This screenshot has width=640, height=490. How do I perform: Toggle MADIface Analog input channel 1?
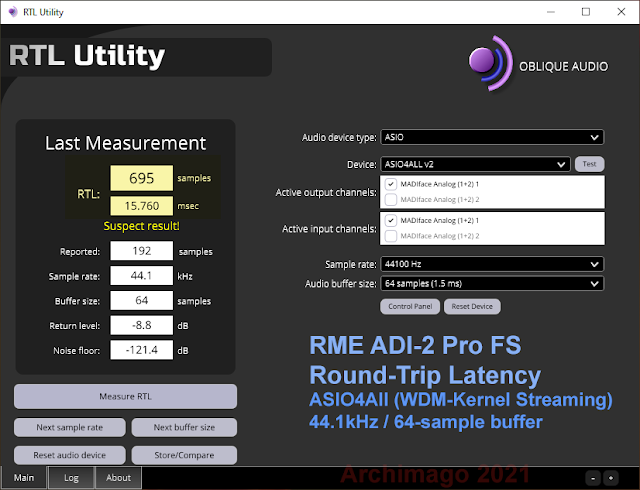click(x=391, y=220)
